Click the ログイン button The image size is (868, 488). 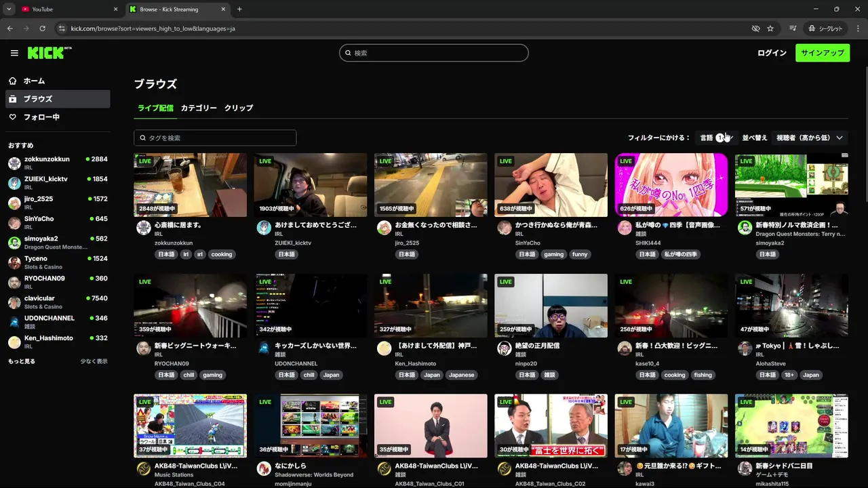click(x=772, y=53)
